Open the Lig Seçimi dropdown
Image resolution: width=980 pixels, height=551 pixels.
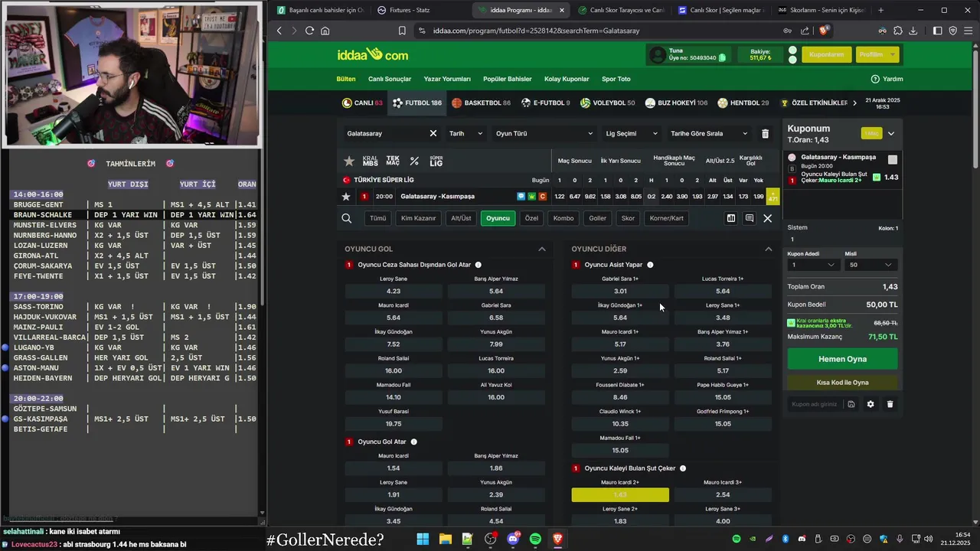pos(632,133)
